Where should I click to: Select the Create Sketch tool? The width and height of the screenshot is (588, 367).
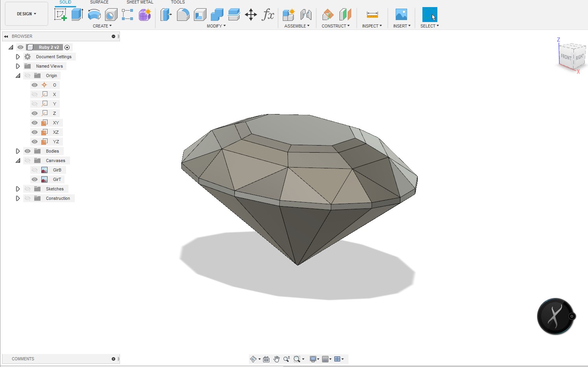click(60, 15)
